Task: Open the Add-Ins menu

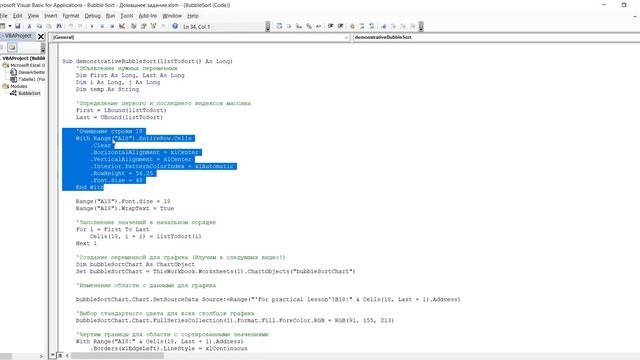Action: coord(148,16)
